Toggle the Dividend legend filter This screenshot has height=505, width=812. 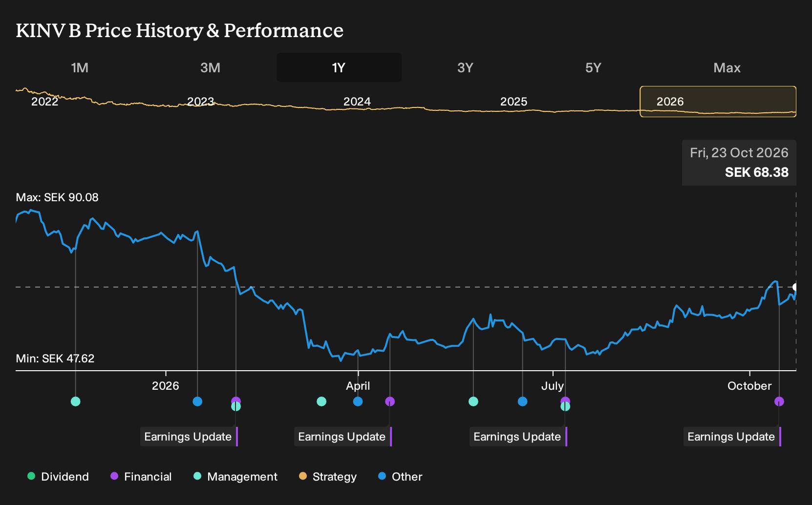click(58, 477)
